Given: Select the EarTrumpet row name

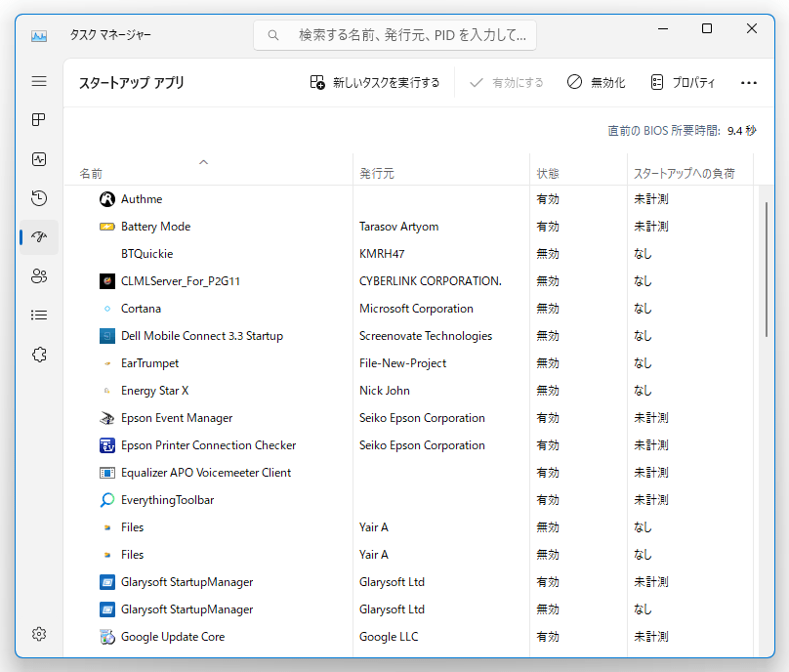Looking at the screenshot, I should [x=150, y=363].
